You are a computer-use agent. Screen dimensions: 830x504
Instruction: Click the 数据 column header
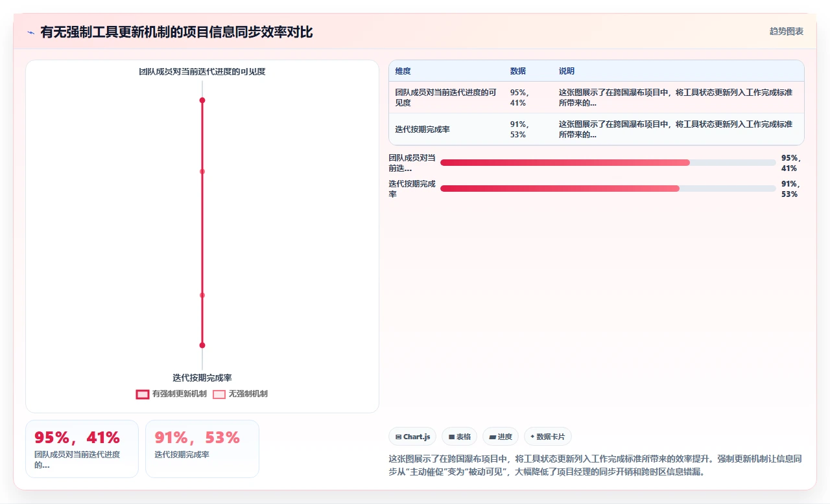(x=518, y=71)
